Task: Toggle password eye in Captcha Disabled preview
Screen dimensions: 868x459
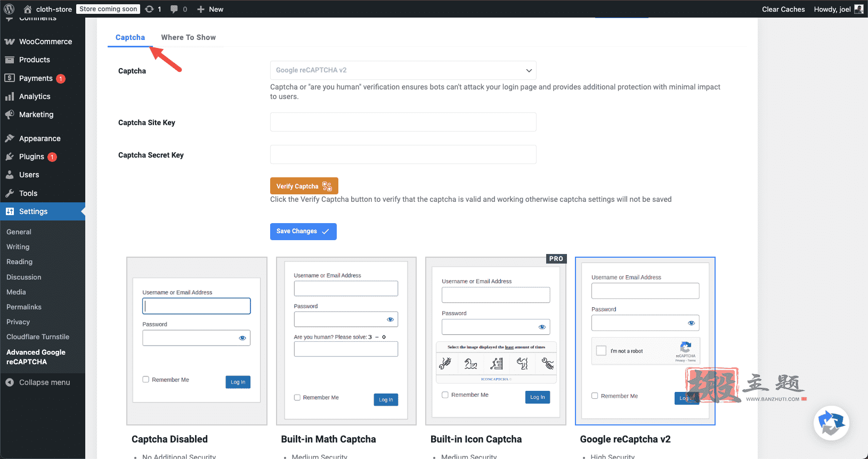Action: point(242,338)
